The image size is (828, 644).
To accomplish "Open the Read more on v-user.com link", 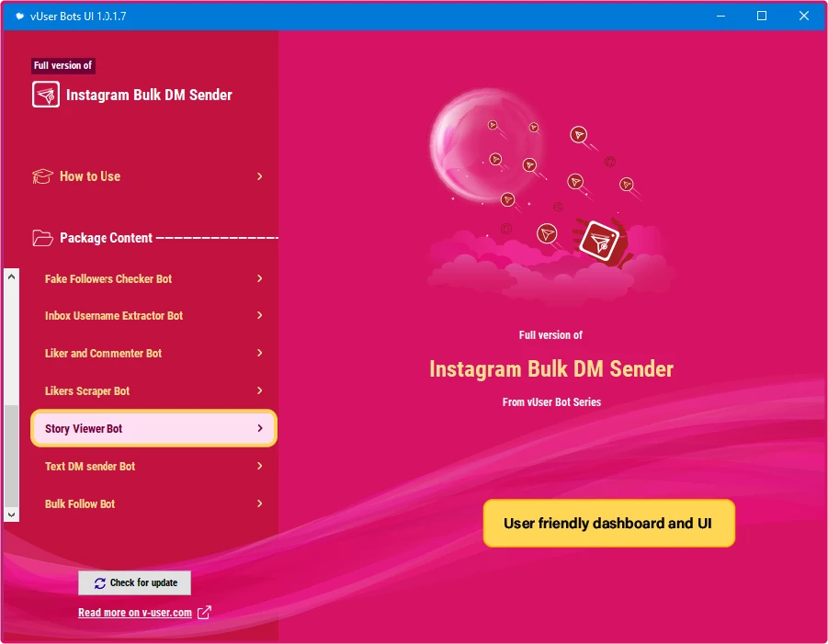I will click(135, 613).
